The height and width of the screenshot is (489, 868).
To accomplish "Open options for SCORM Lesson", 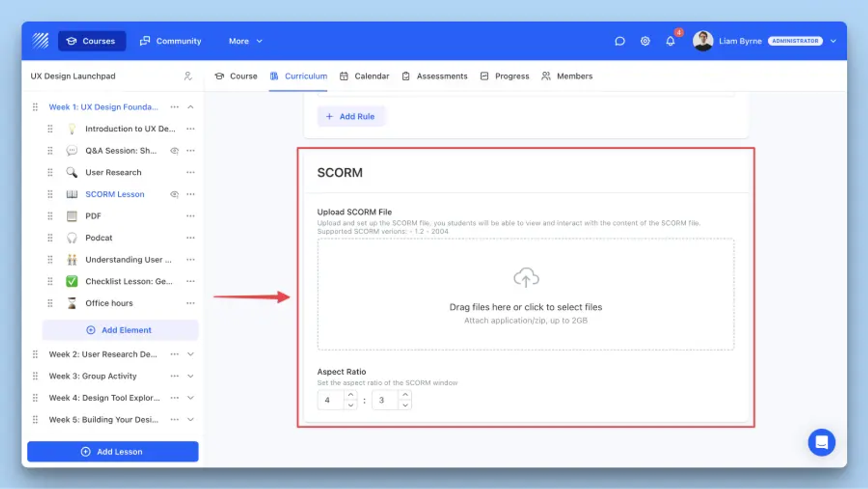I will pos(190,194).
